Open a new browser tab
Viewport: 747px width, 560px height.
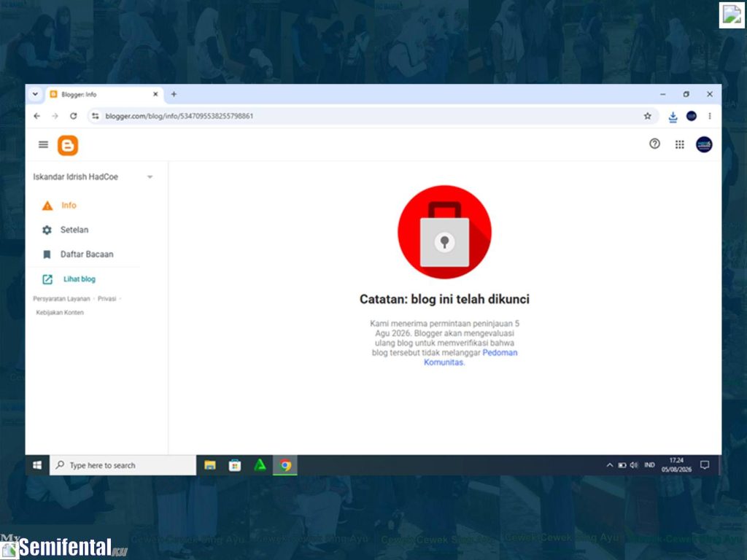pyautogui.click(x=174, y=94)
